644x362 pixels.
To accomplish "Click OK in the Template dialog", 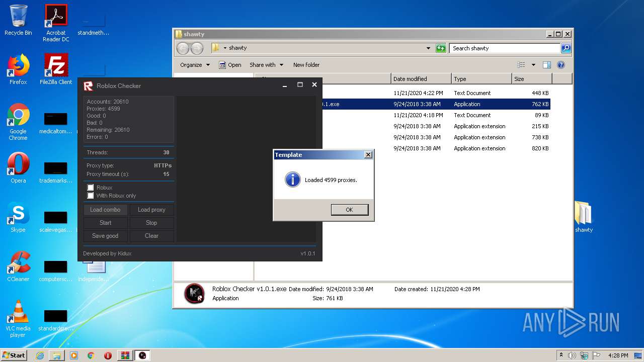I will point(349,210).
